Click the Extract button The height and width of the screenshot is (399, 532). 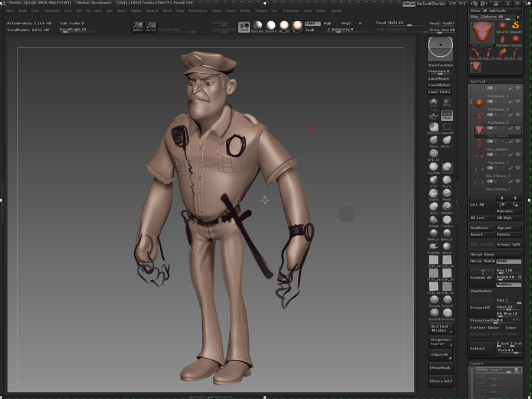tap(482, 348)
